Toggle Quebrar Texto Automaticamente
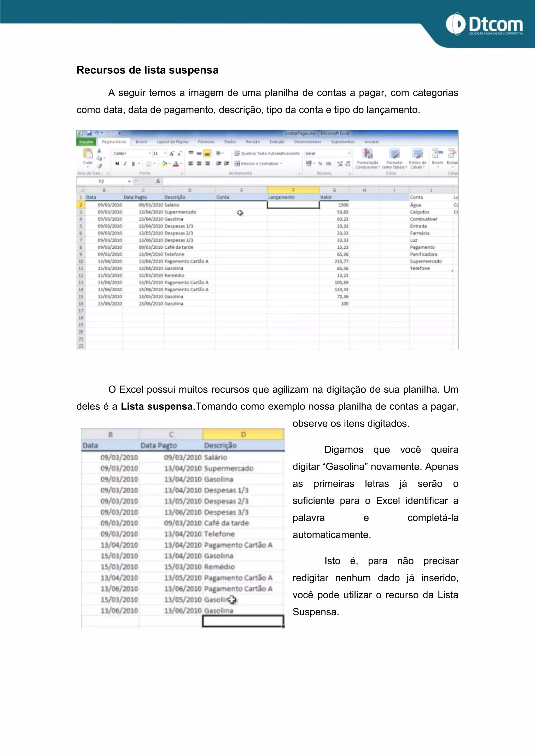 pos(267,153)
